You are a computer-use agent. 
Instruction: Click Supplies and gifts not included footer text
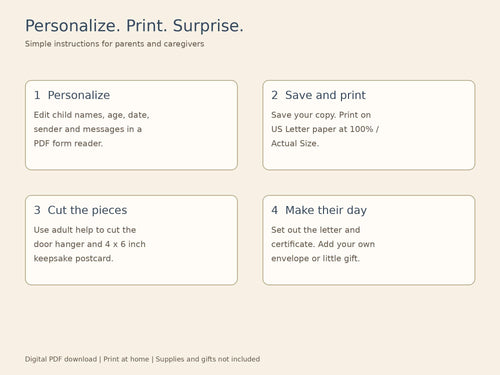pyautogui.click(x=208, y=359)
